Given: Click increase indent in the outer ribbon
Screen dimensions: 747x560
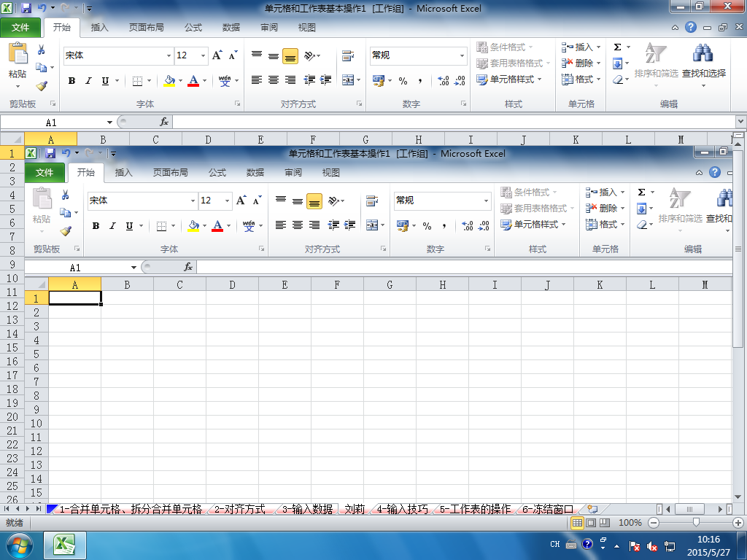Looking at the screenshot, I should (326, 80).
